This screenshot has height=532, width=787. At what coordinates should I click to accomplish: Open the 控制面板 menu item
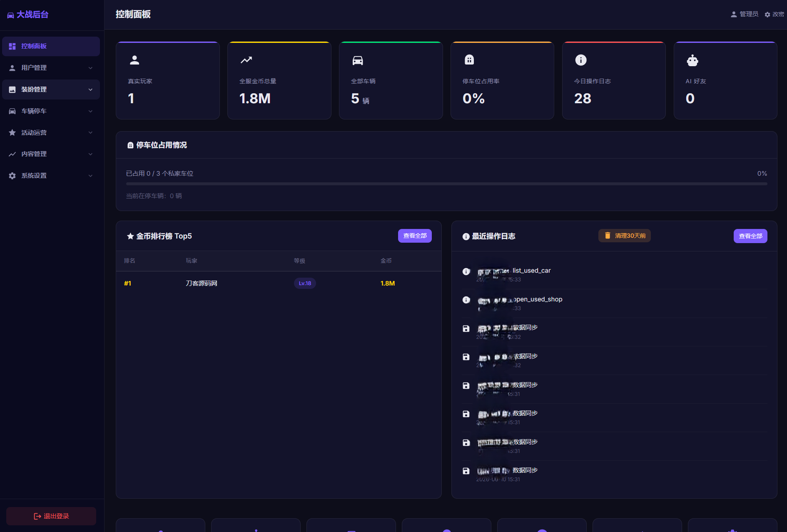point(51,46)
